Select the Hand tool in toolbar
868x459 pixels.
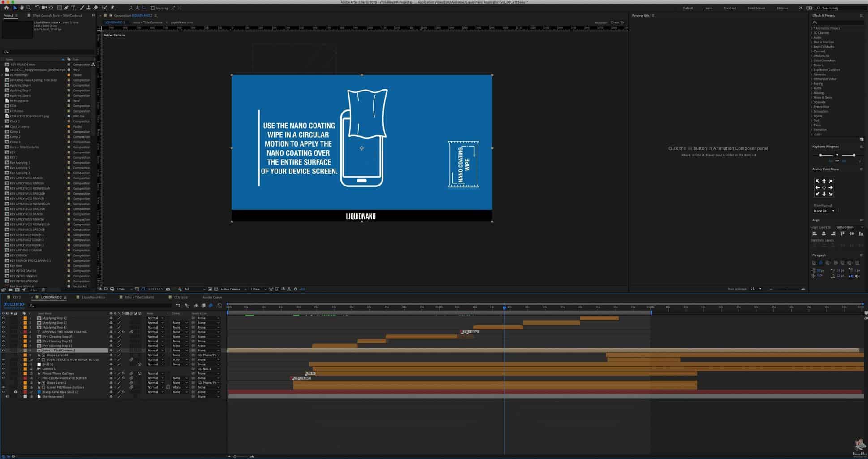click(21, 8)
